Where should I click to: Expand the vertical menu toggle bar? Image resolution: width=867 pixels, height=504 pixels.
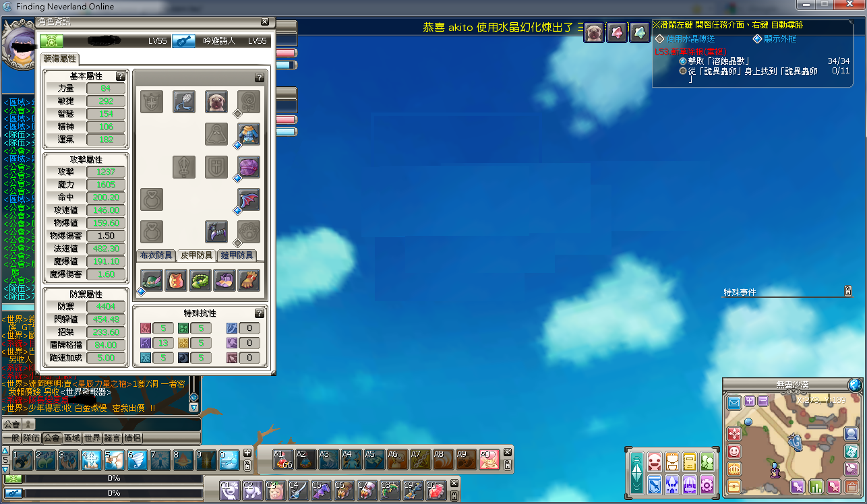(637, 472)
